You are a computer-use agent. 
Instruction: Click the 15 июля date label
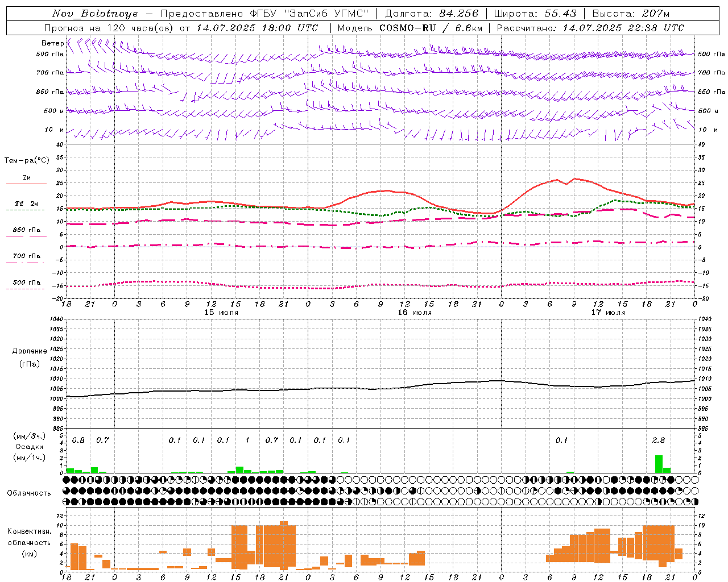[x=221, y=313]
